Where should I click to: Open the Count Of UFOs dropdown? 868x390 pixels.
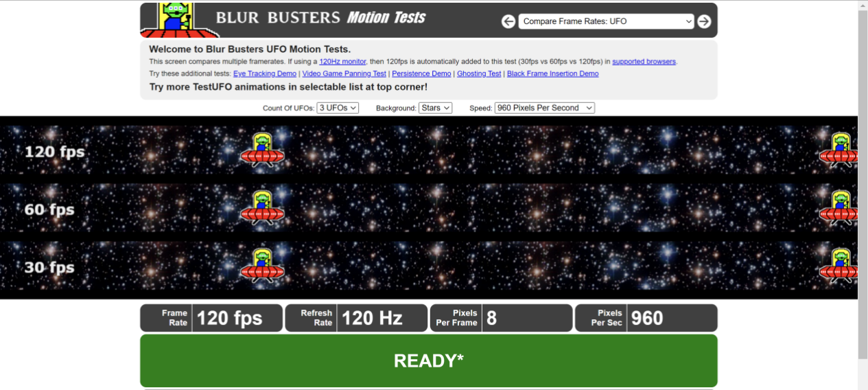tap(338, 108)
